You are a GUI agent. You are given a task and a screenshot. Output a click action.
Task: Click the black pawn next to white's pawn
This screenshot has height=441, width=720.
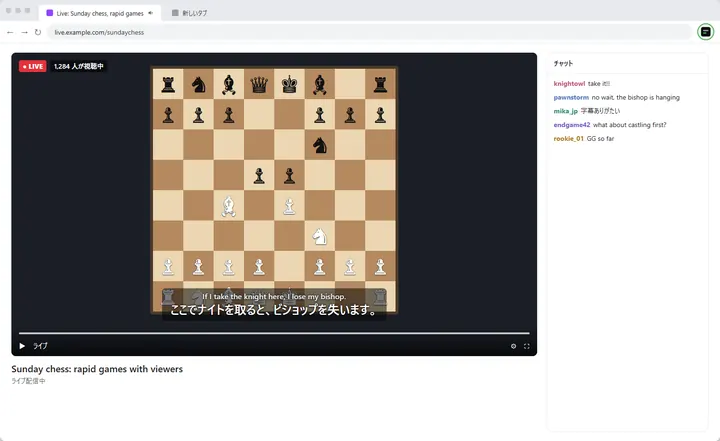click(289, 176)
